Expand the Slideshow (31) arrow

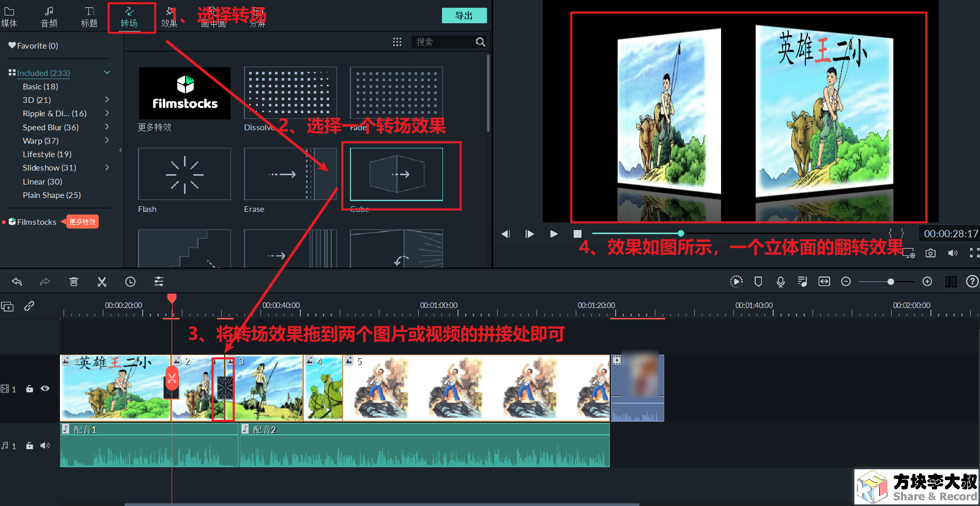107,167
